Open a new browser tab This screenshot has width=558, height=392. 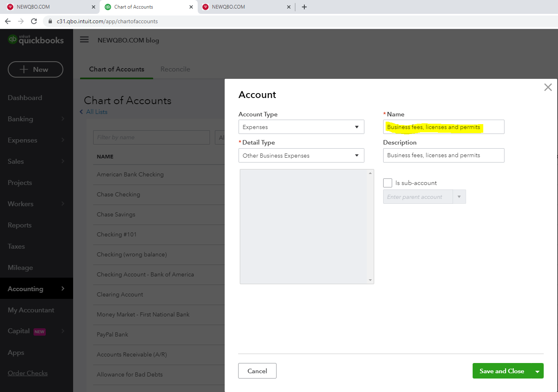(x=304, y=7)
